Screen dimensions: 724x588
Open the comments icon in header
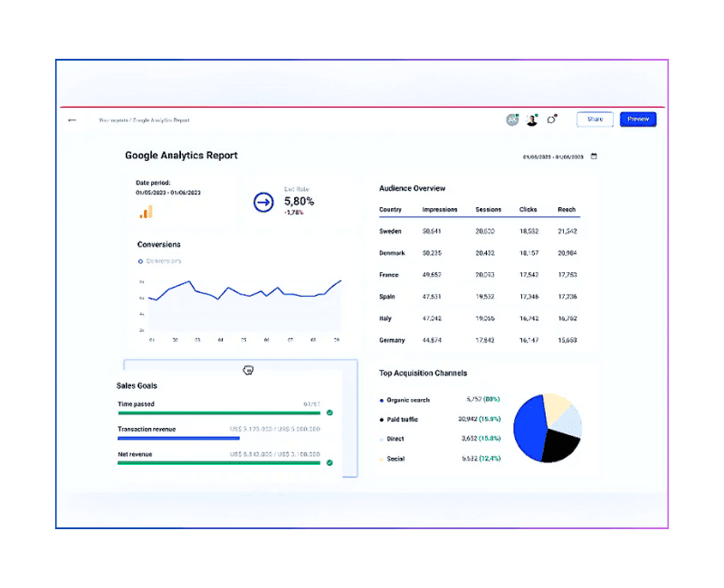552,119
